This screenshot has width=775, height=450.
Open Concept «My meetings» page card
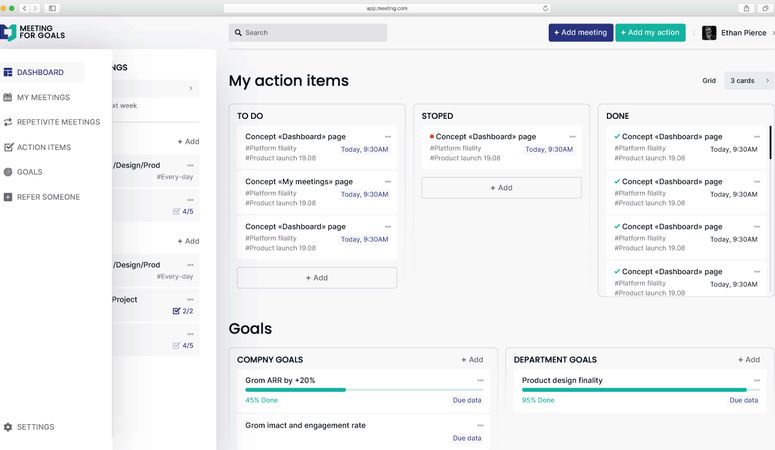click(317, 192)
